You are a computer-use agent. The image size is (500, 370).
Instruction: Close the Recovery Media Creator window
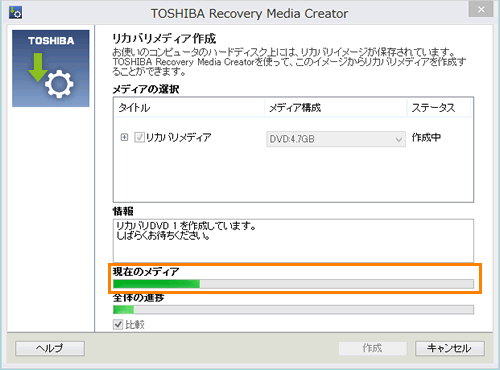pos(481,9)
